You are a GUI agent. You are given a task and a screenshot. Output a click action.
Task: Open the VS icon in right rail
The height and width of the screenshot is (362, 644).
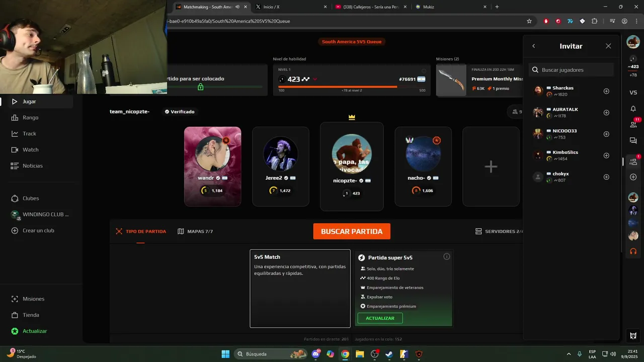point(633,93)
